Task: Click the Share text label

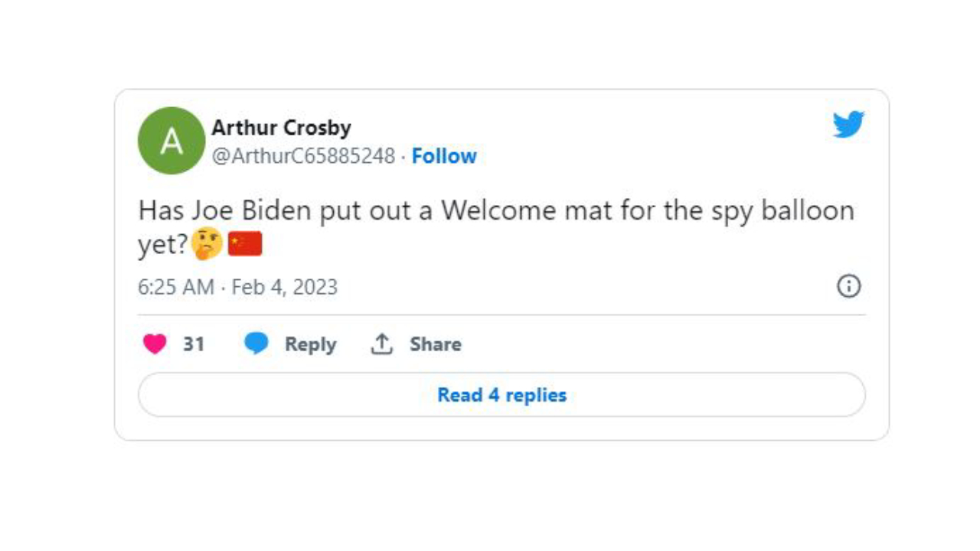Action: pyautogui.click(x=435, y=344)
